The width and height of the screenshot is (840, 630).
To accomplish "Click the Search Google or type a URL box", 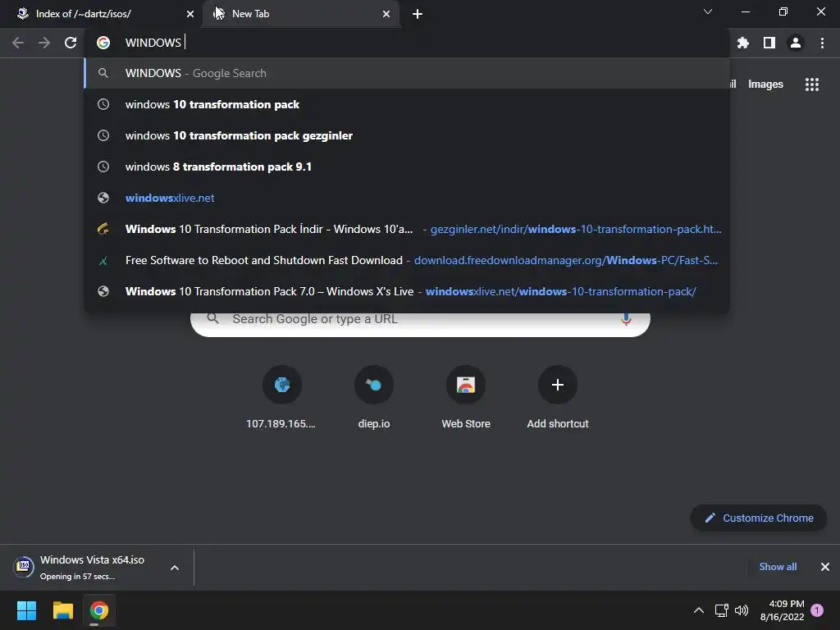I will [421, 320].
